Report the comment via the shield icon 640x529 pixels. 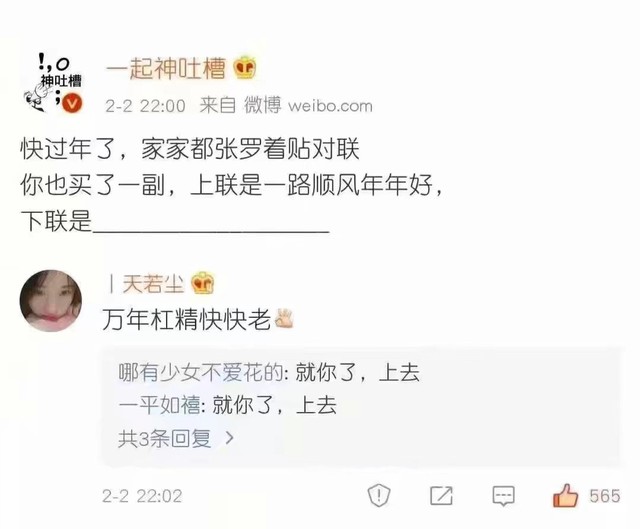(x=379, y=495)
